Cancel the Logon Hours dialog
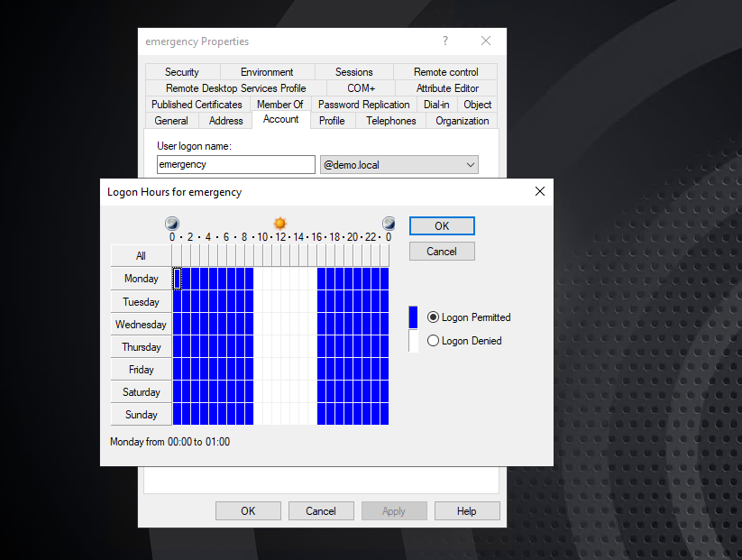The width and height of the screenshot is (742, 560). tap(442, 252)
